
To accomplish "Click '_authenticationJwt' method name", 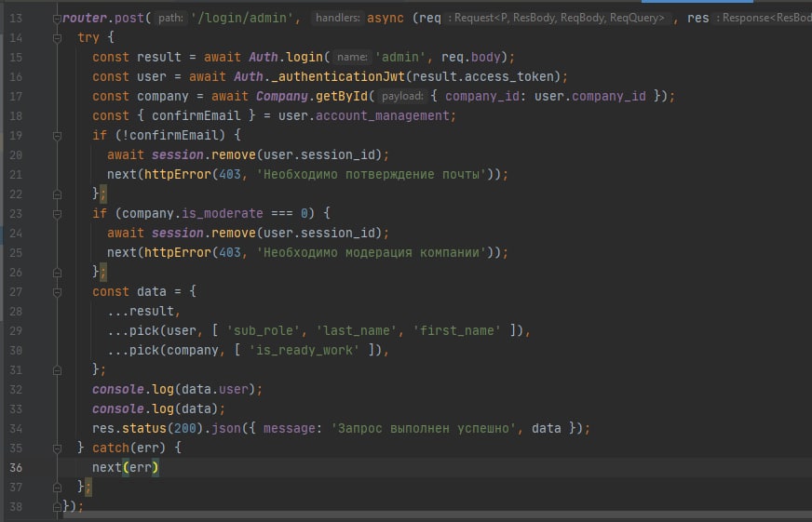I will [x=338, y=76].
